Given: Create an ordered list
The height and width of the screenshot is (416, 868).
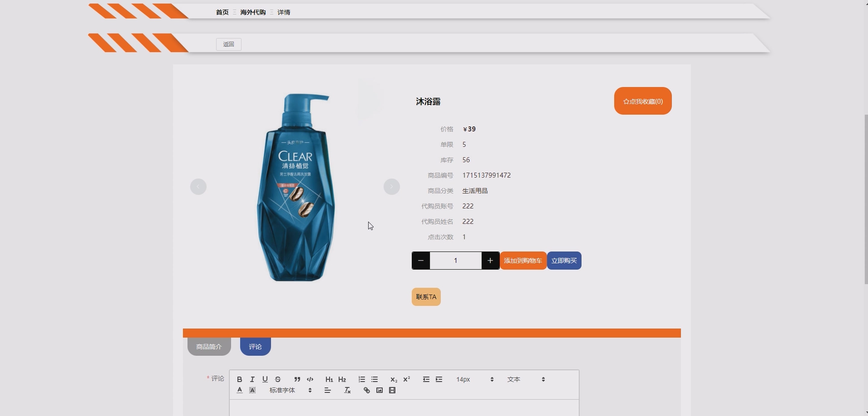Looking at the screenshot, I should (362, 379).
